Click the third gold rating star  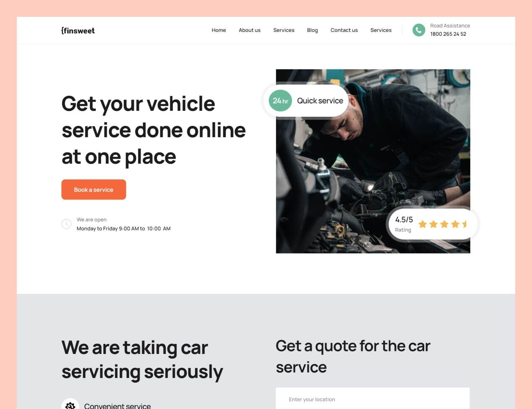(444, 224)
